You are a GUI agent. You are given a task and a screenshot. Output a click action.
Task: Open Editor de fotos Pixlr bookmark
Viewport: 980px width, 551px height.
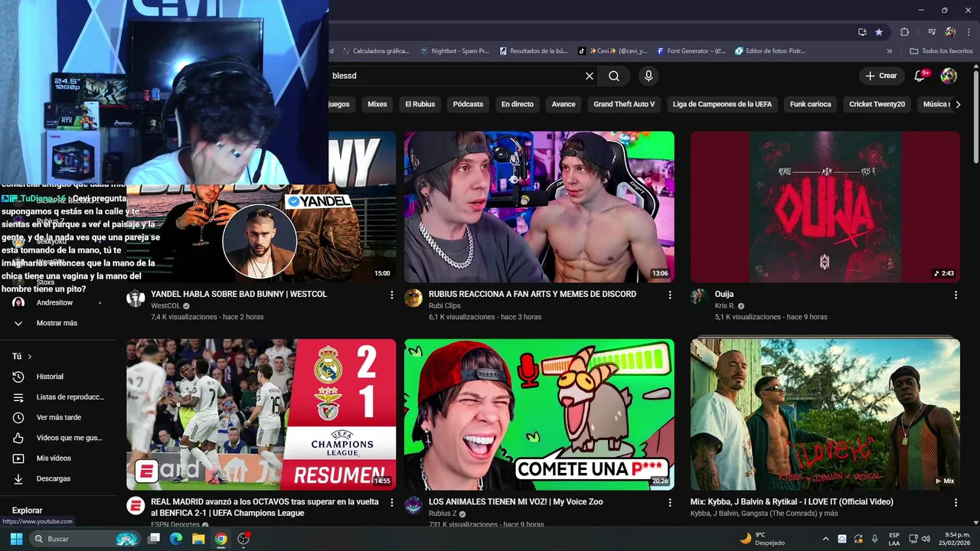point(770,51)
